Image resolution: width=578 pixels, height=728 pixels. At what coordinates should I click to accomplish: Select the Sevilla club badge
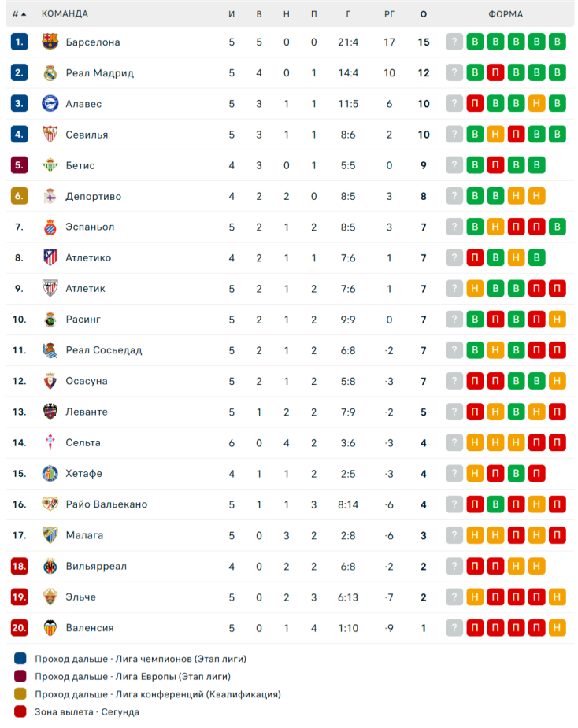click(x=50, y=134)
